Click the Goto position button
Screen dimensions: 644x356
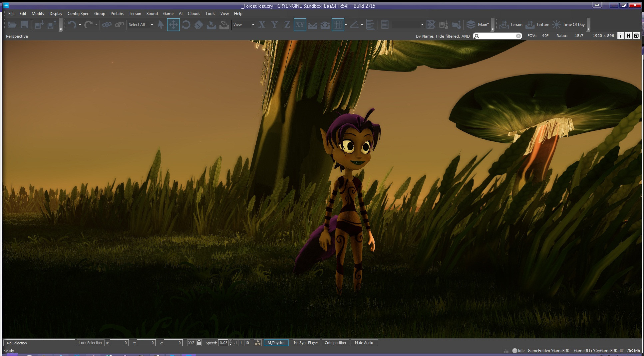pos(335,343)
